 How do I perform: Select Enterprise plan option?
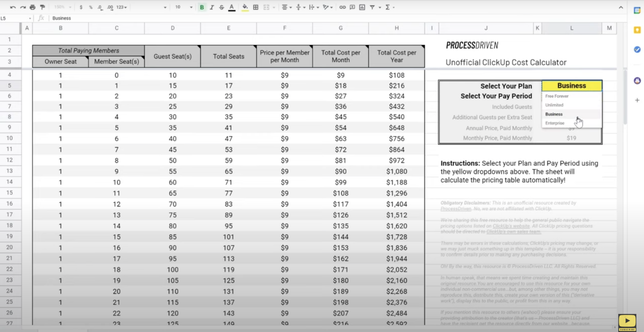(572, 123)
